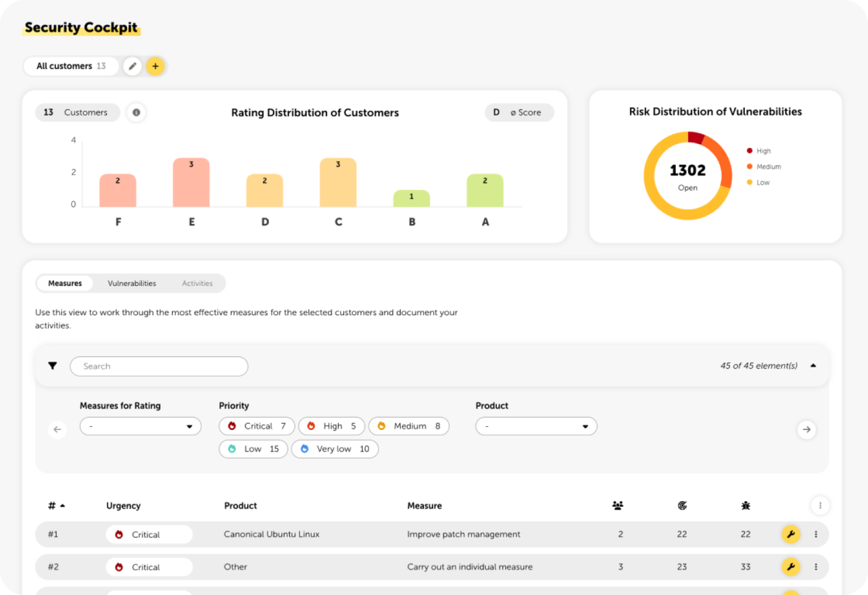The height and width of the screenshot is (595, 868).
Task: Click the wrench icon for measure #1
Action: tap(791, 534)
